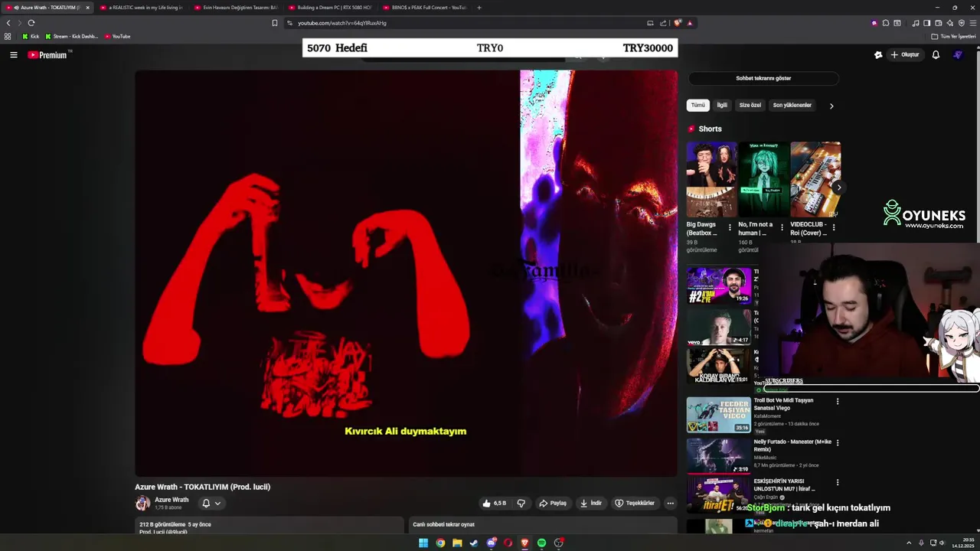This screenshot has width=980, height=551.
Task: Click the Teşekkürler thanks button
Action: click(x=635, y=503)
